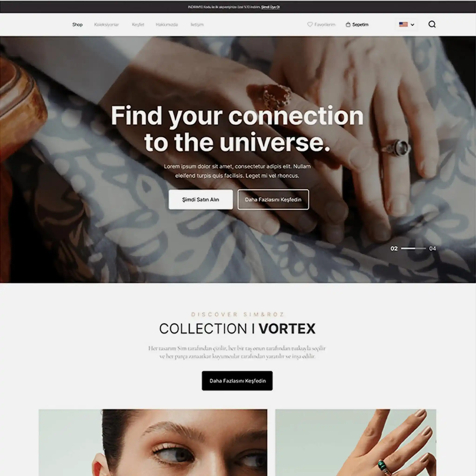476x476 pixels.
Task: Click the black Daha Fazlasını Keşfedin button
Action: (x=237, y=381)
